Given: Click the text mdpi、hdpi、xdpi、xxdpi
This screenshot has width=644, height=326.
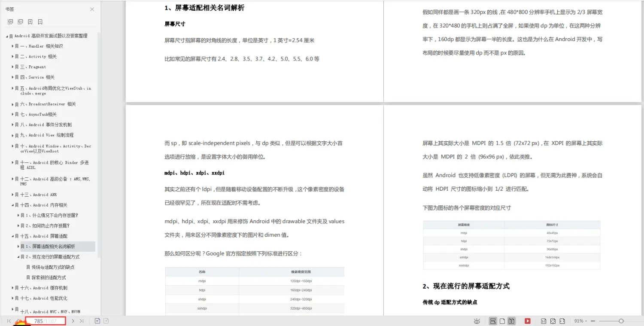Looking at the screenshot, I should pos(194,173).
